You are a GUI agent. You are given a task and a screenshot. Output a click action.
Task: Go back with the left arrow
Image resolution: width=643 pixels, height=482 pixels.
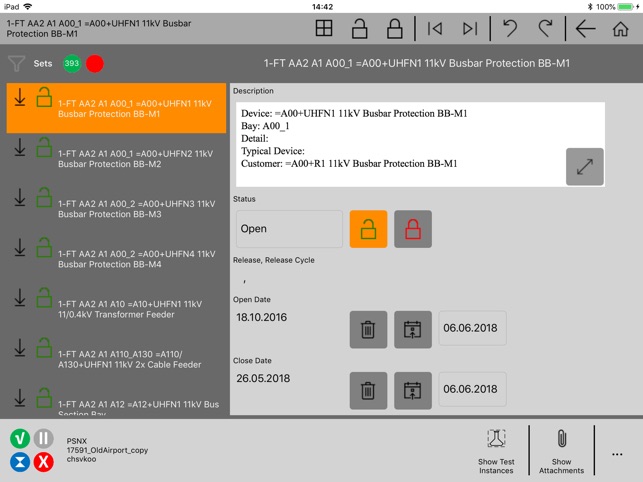point(585,28)
